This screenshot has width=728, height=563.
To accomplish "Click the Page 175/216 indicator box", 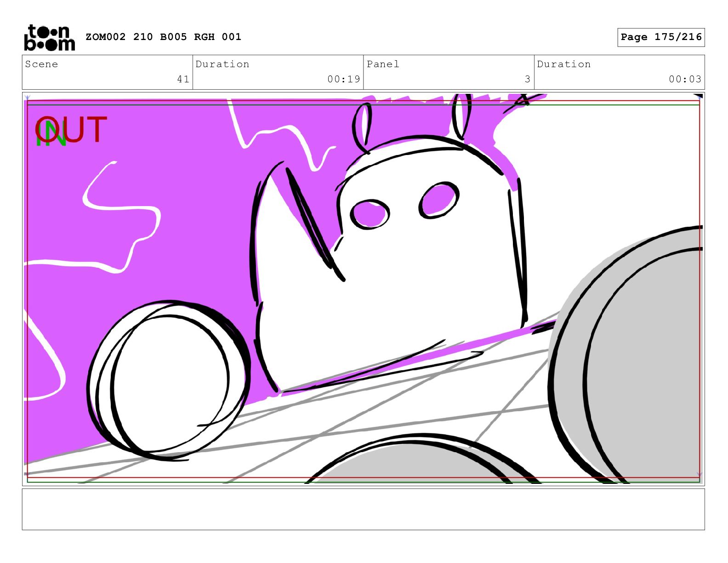I will point(661,37).
